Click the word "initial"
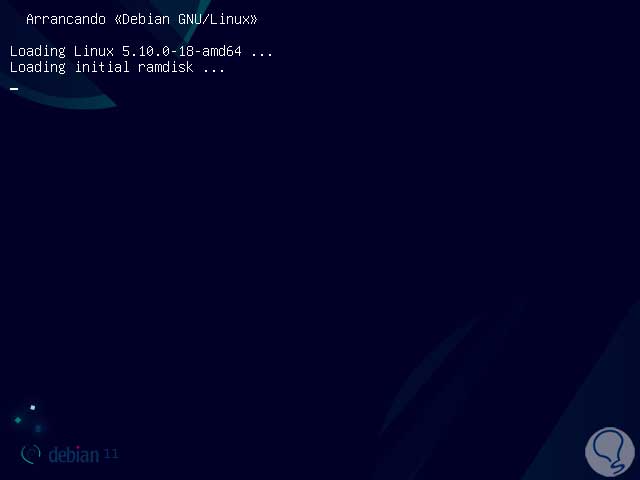The image size is (640, 480). [x=102, y=67]
